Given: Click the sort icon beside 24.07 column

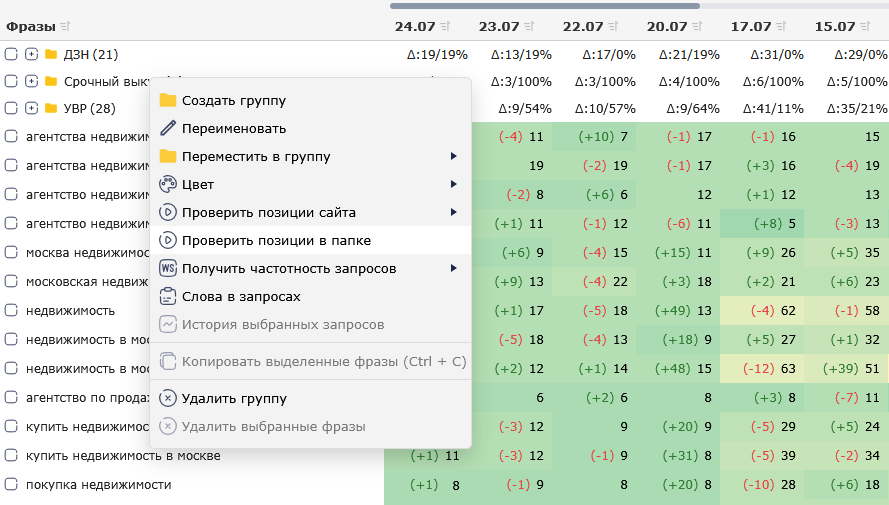Looking at the screenshot, I should point(445,27).
